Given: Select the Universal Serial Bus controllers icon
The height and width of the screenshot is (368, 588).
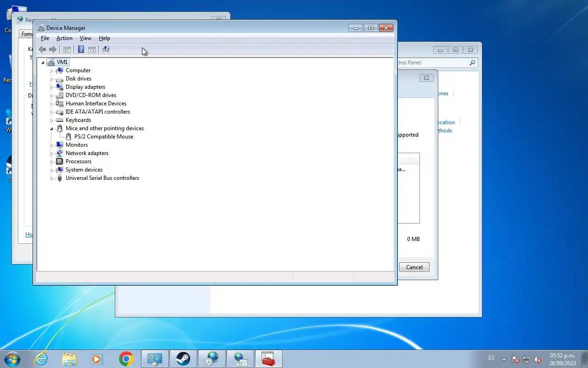Looking at the screenshot, I should [x=59, y=178].
